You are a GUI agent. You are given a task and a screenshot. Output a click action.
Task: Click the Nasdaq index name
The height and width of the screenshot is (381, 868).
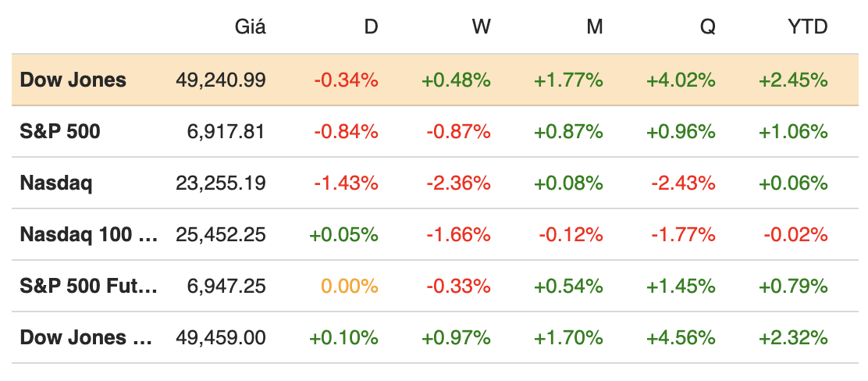[x=56, y=183]
